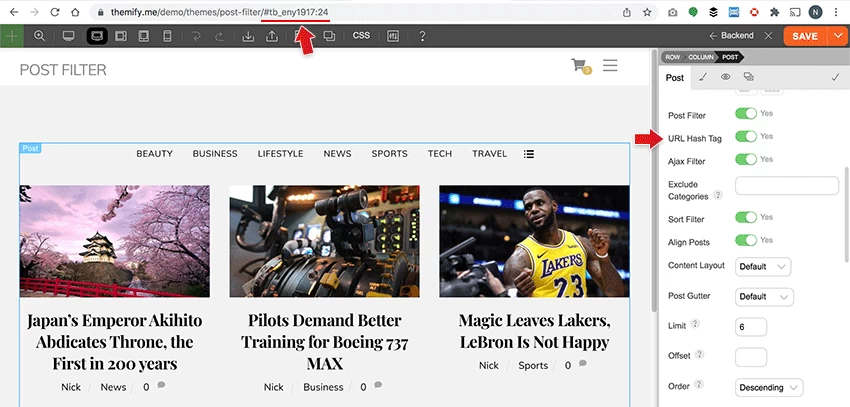Open the builder sliders settings icon

click(393, 36)
